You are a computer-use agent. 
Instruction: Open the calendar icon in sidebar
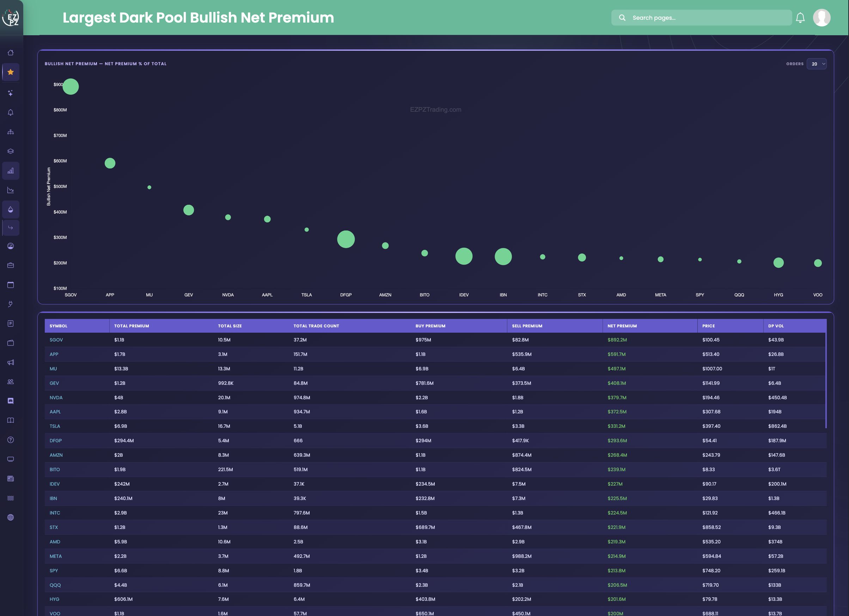[11, 285]
